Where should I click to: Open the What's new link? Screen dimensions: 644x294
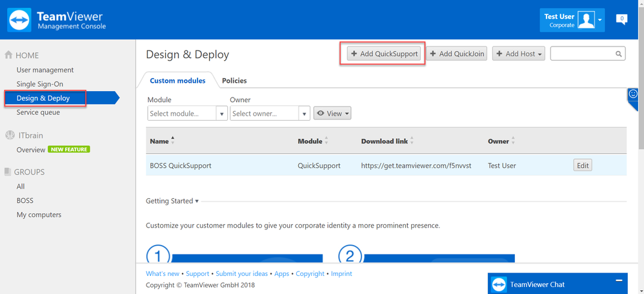pos(163,273)
